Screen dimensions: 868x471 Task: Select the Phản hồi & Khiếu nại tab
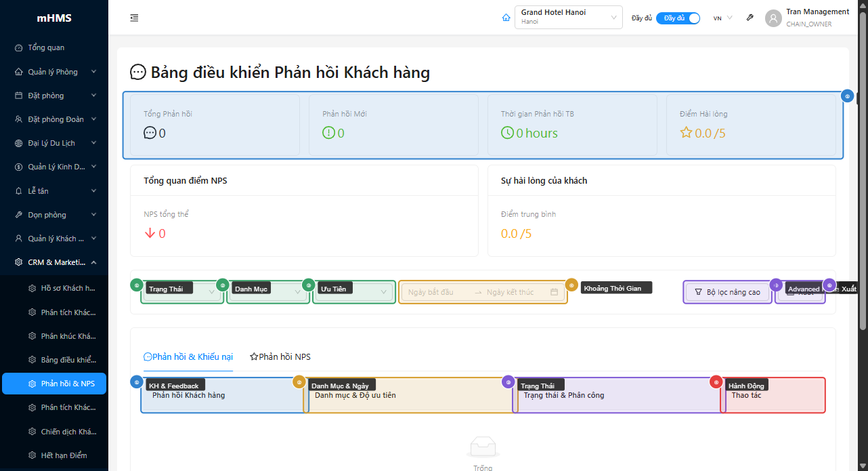pyautogui.click(x=188, y=357)
